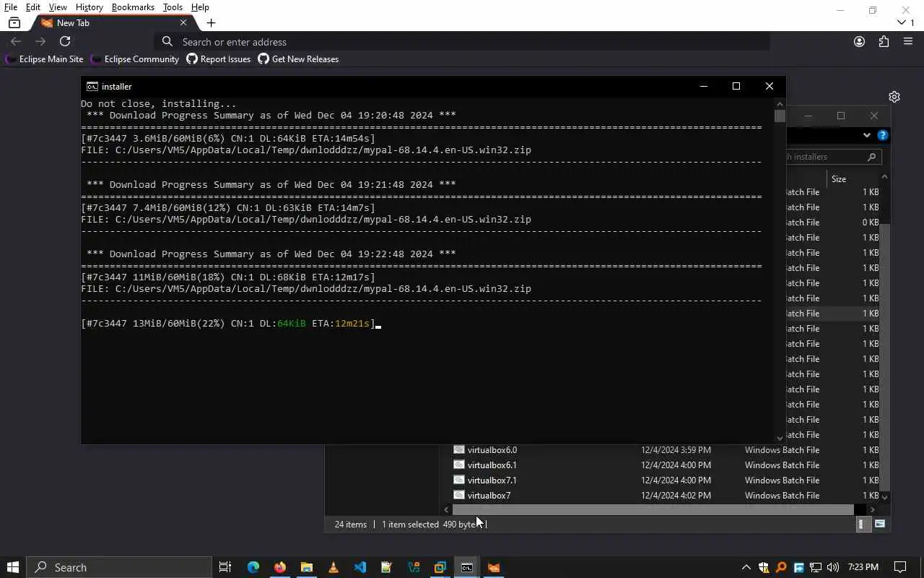924x578 pixels.
Task: Open a new browser tab with plus
Action: [x=211, y=23]
